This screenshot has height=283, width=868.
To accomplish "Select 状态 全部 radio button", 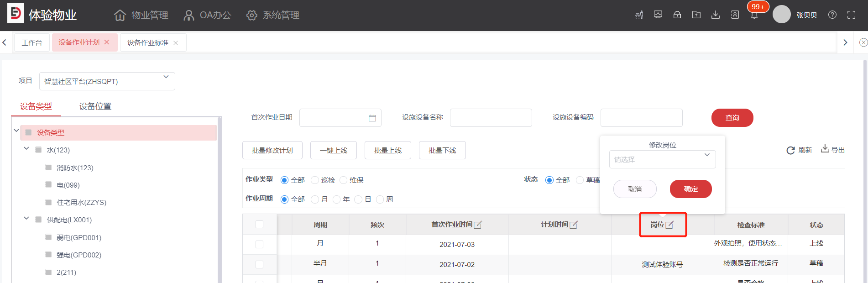I will [x=549, y=180].
